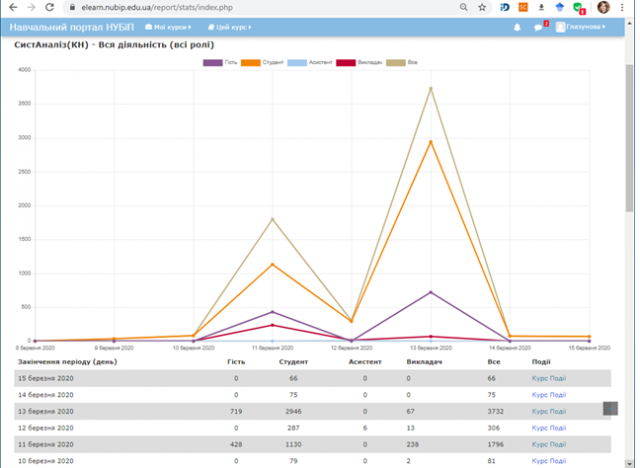
Task: Click the browser back arrow
Action: pos(10,7)
